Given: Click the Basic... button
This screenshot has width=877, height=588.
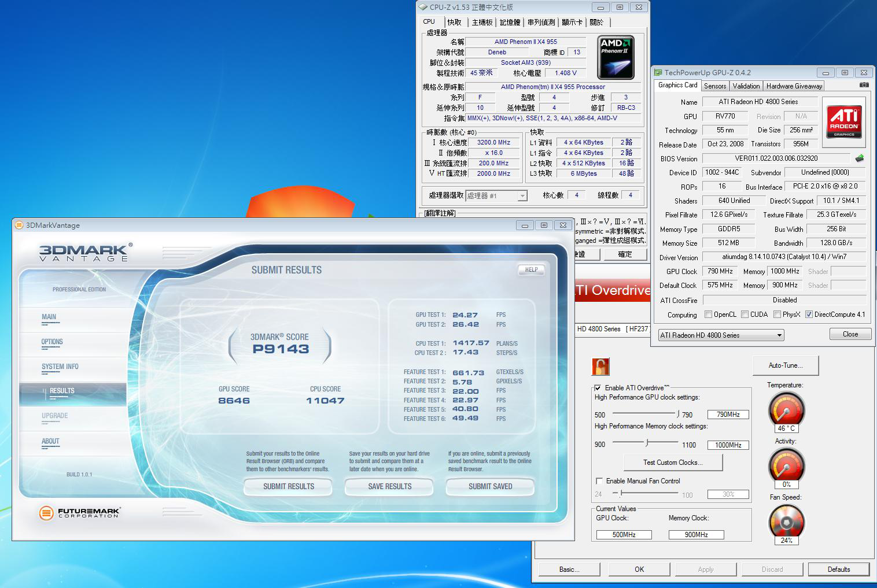Looking at the screenshot, I should (570, 569).
